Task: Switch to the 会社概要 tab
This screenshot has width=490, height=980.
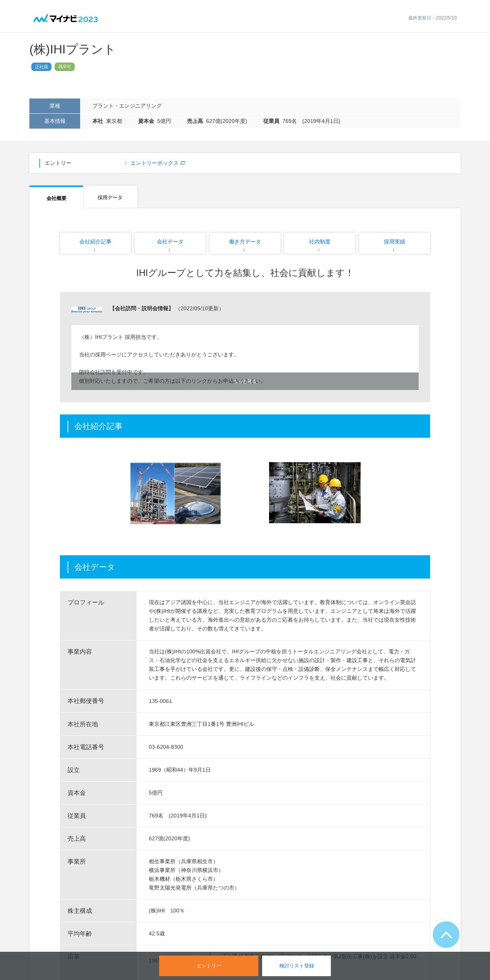Action: coord(56,197)
